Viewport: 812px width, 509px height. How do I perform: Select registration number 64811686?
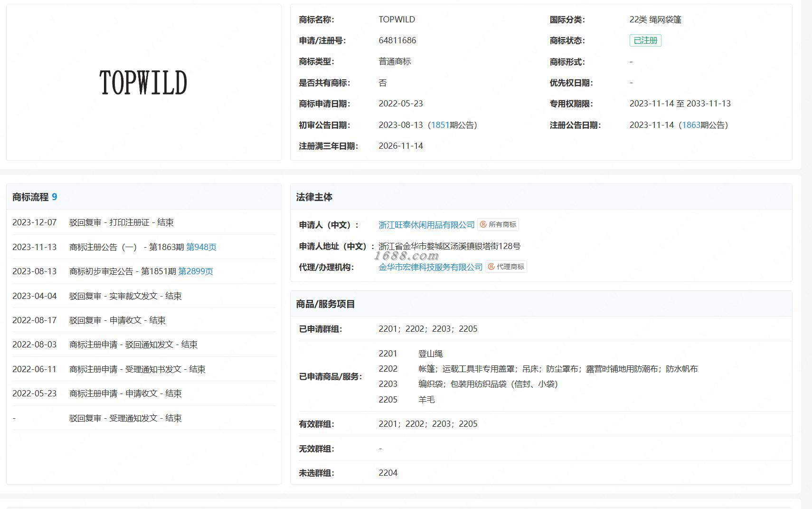tap(397, 40)
